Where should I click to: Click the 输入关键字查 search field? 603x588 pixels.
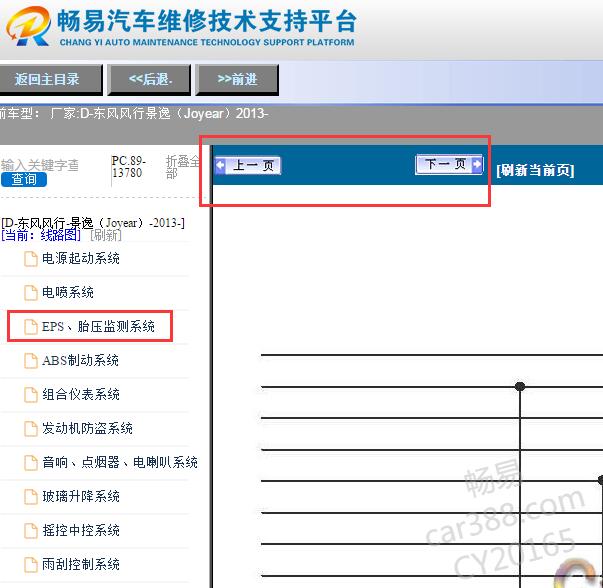(x=40, y=165)
